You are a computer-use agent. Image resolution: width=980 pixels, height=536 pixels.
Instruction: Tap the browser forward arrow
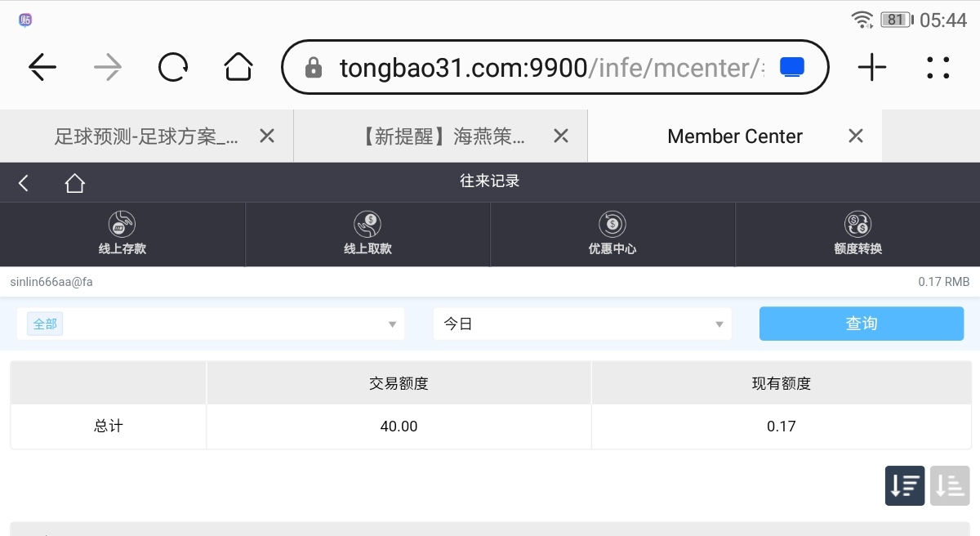(108, 67)
